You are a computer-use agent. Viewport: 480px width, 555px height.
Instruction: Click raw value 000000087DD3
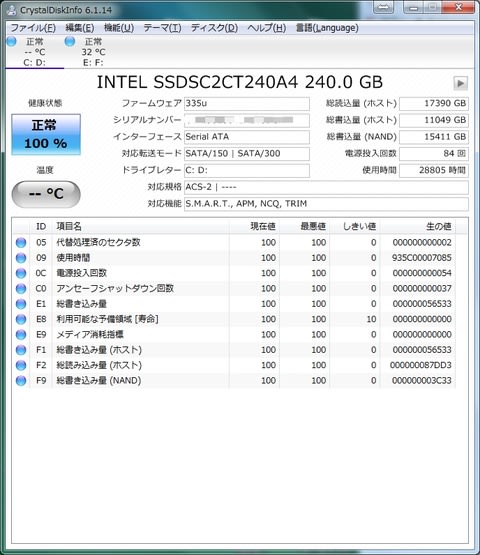coord(421,365)
